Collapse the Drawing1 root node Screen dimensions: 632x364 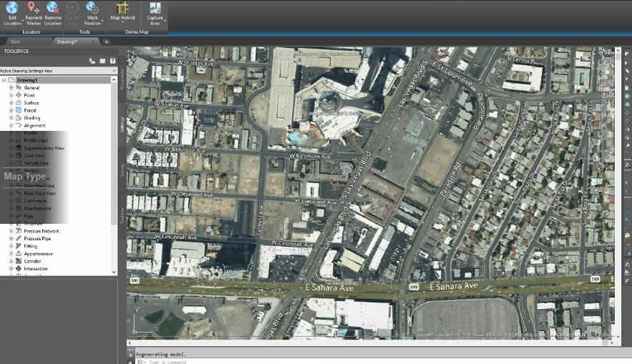pyautogui.click(x=4, y=80)
